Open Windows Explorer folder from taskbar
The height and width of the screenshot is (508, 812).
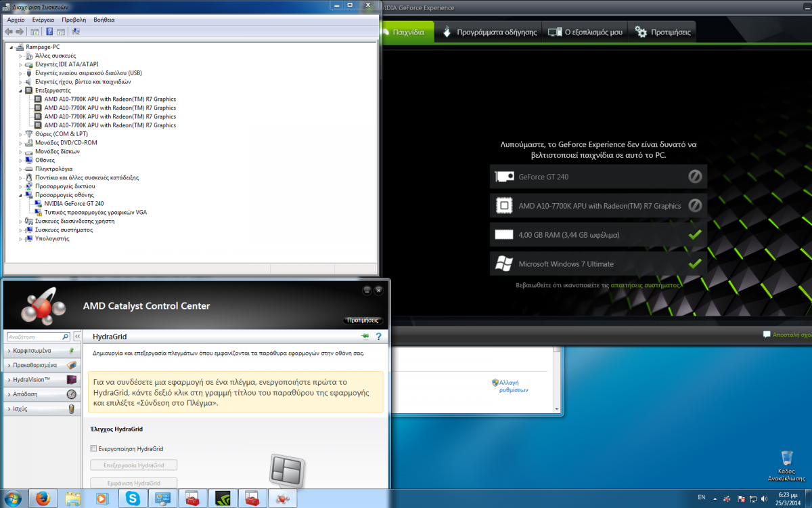pyautogui.click(x=73, y=499)
